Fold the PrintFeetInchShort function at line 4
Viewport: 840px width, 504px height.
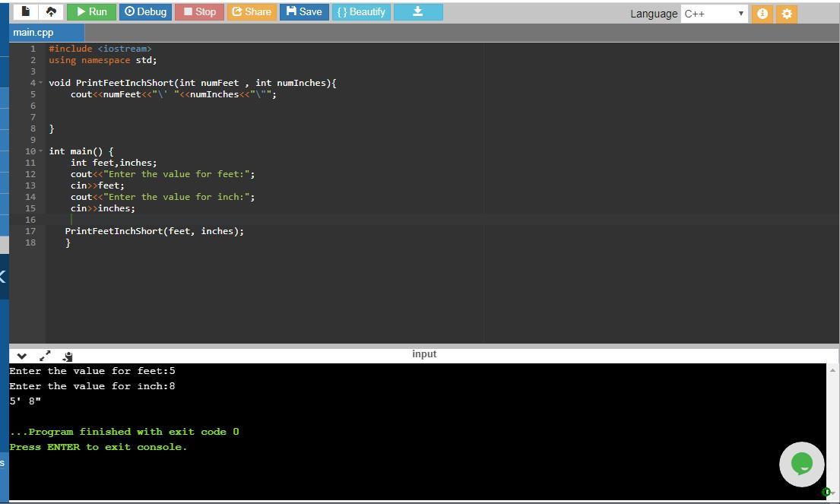click(41, 83)
